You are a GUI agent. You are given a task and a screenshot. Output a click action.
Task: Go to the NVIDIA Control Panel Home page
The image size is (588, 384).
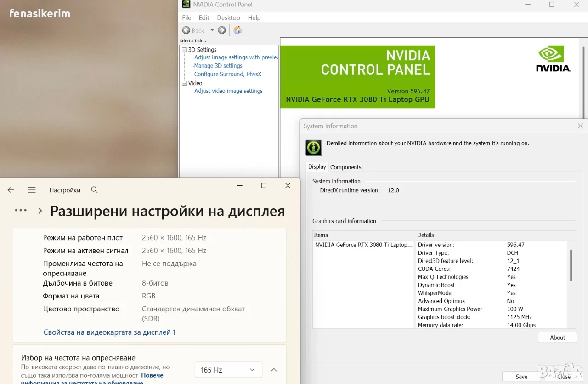[x=237, y=30]
